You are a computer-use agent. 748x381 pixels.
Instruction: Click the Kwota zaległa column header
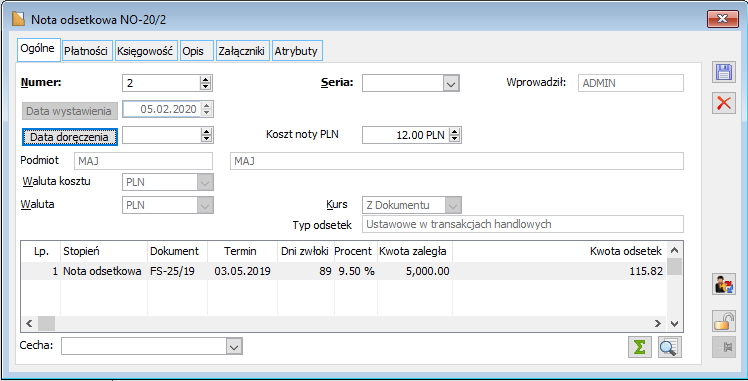point(415,251)
